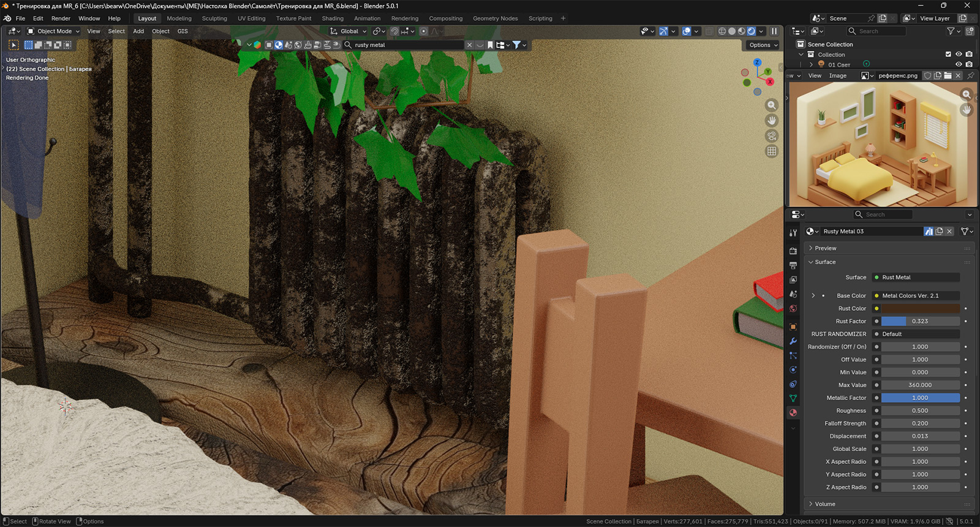Toggle orthographic grid view button in viewport
Image resolution: width=980 pixels, height=527 pixels.
(x=772, y=151)
